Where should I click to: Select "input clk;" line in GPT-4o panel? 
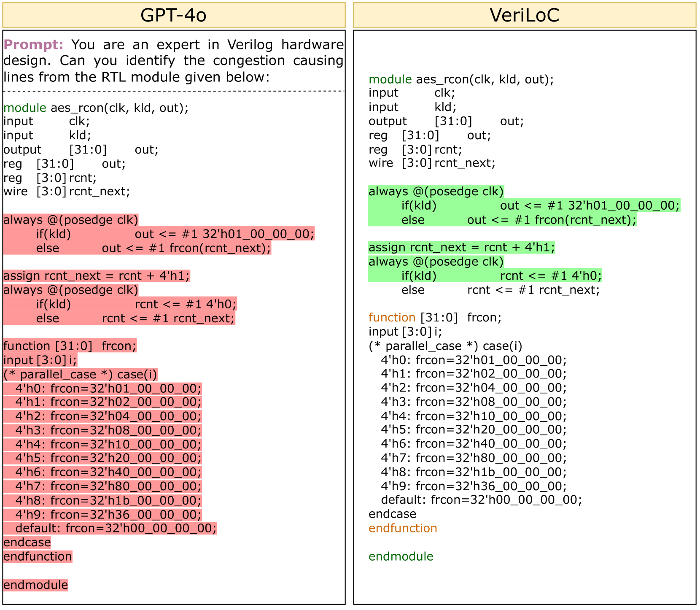coord(46,121)
